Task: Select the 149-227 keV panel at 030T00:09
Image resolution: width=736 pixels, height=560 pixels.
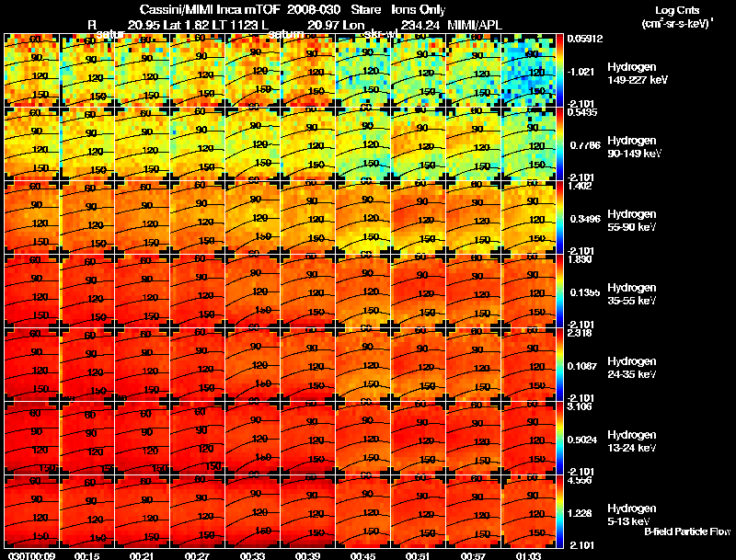Action: pyautogui.click(x=31, y=71)
